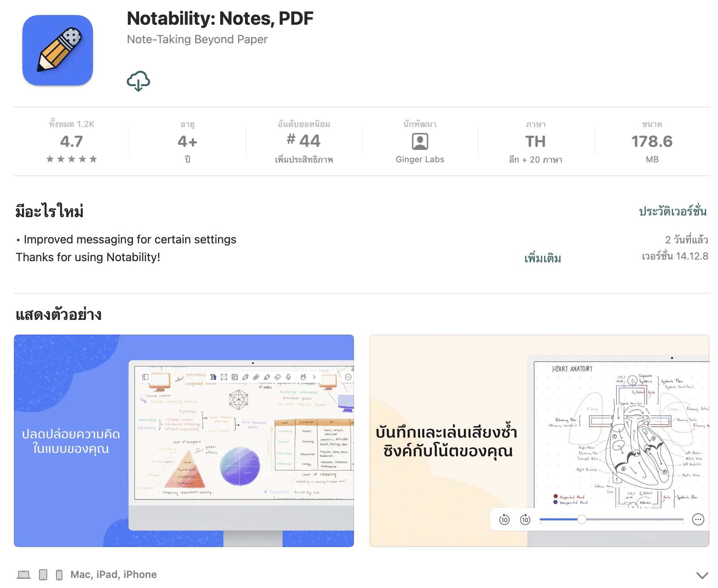The height and width of the screenshot is (588, 718).
Task: Rewind audio 10 seconds
Action: pyautogui.click(x=504, y=520)
